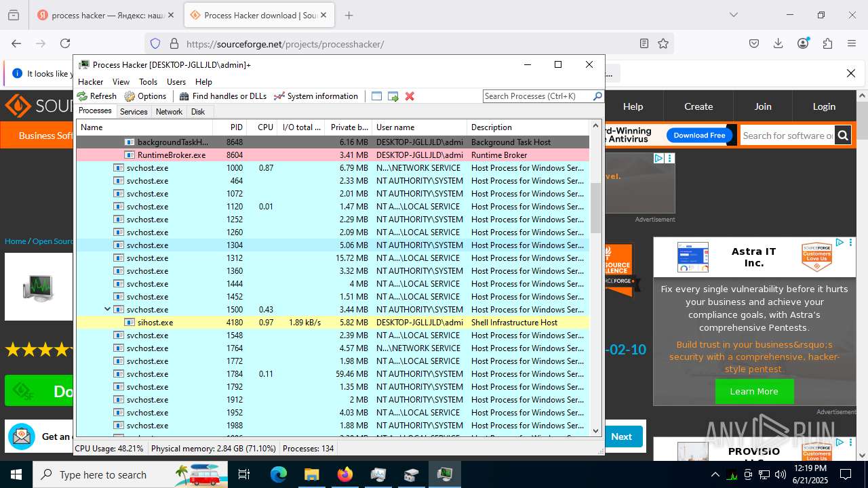The image size is (868, 488).
Task: Select the Processes tab
Action: coord(95,111)
